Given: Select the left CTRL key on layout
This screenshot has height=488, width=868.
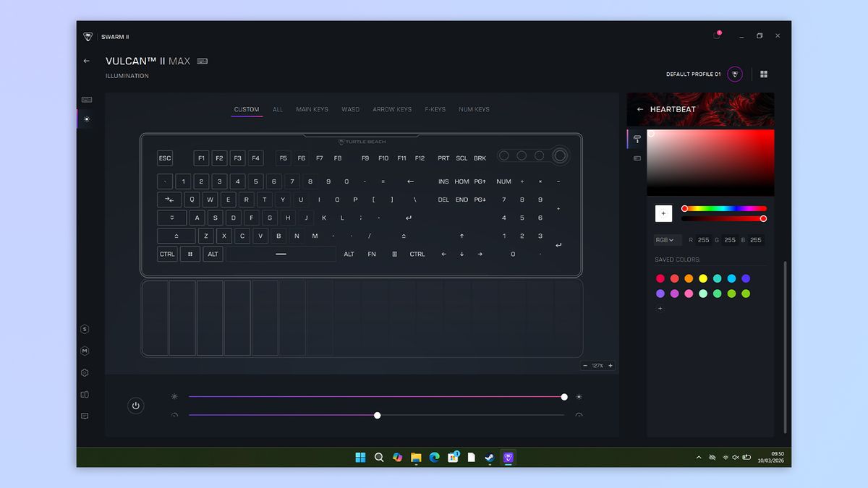Looking at the screenshot, I should coord(167,254).
